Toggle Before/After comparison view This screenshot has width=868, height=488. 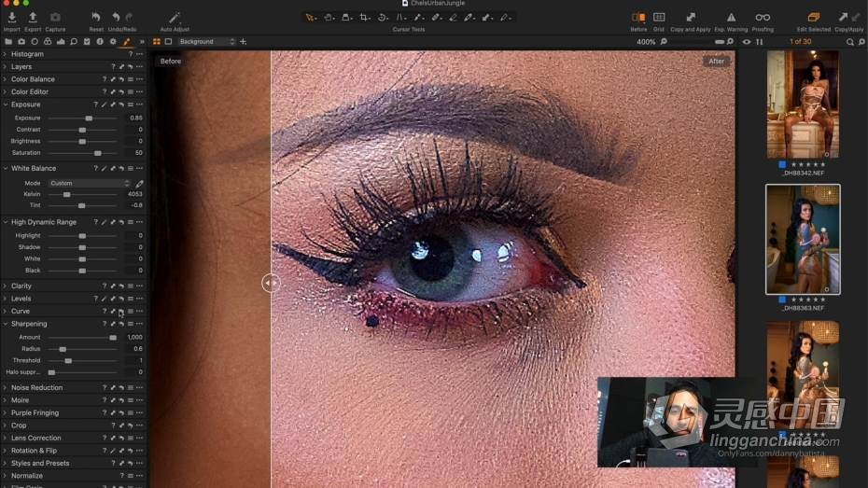(x=638, y=17)
